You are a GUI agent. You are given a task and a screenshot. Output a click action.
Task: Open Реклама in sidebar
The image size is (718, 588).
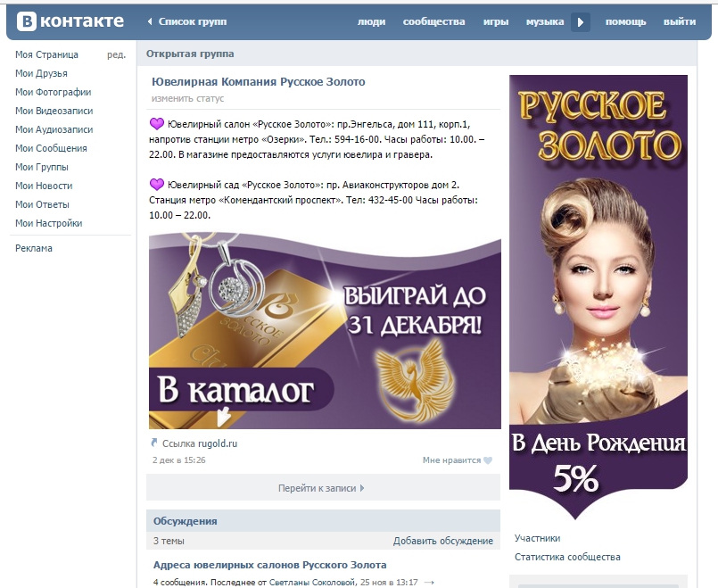(x=34, y=248)
